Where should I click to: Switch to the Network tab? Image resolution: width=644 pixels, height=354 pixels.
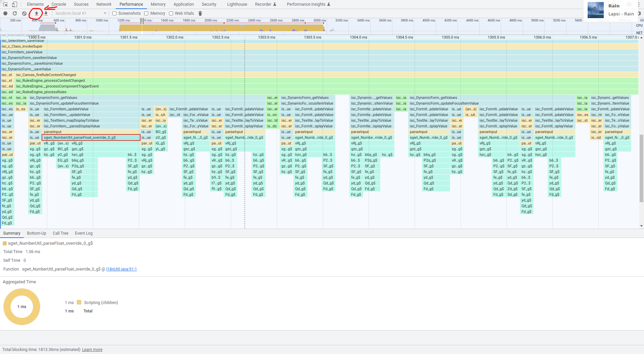pyautogui.click(x=104, y=4)
